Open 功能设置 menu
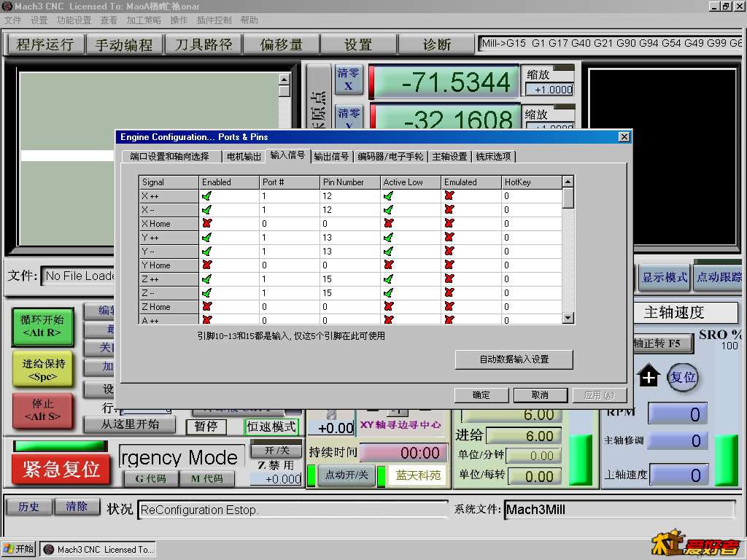 pos(74,20)
